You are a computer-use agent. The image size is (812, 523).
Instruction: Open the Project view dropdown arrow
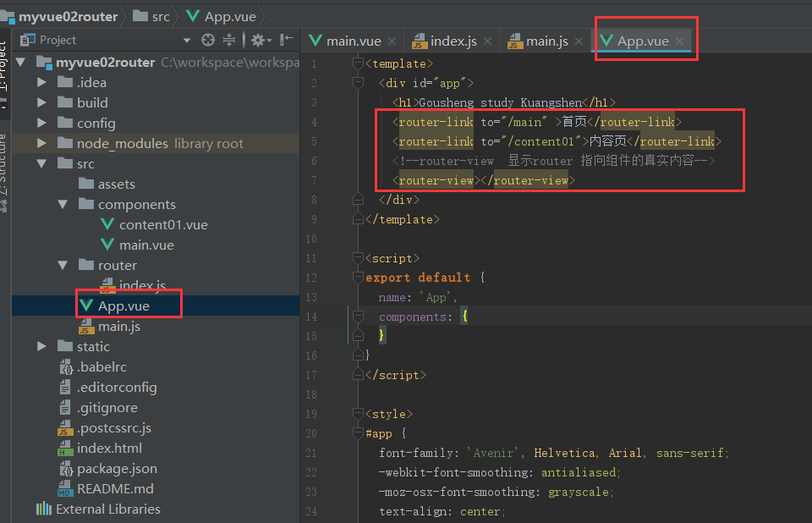[x=186, y=41]
